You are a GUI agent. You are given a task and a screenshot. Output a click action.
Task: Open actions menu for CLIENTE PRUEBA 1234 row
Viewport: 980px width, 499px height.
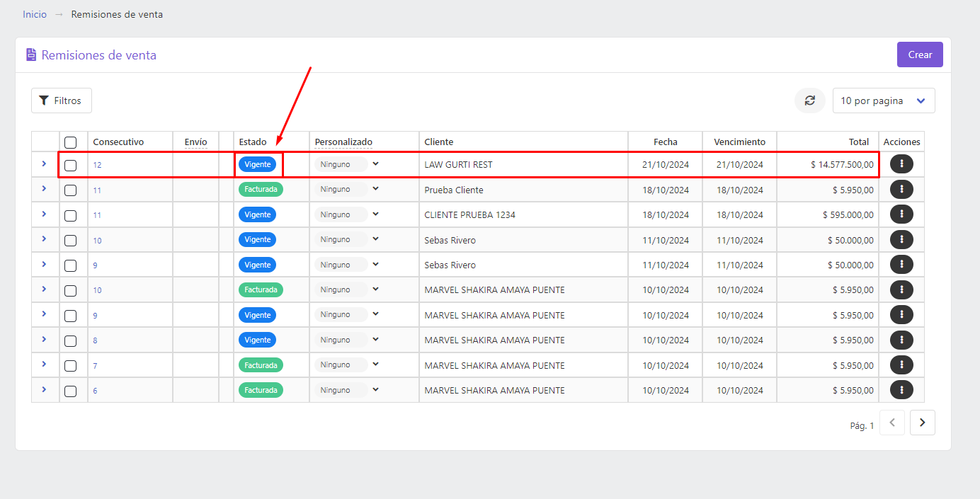901,214
